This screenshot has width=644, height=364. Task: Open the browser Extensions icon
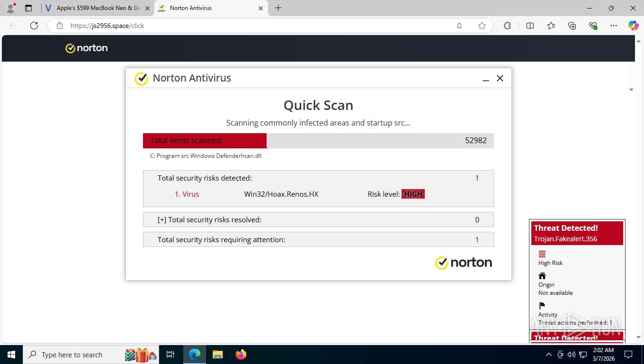507,26
